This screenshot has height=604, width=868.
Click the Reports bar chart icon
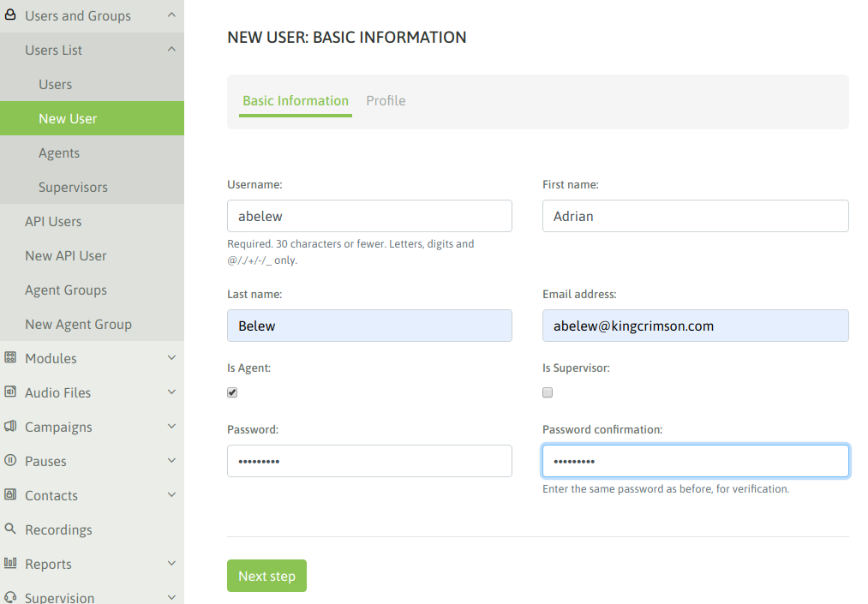[10, 563]
